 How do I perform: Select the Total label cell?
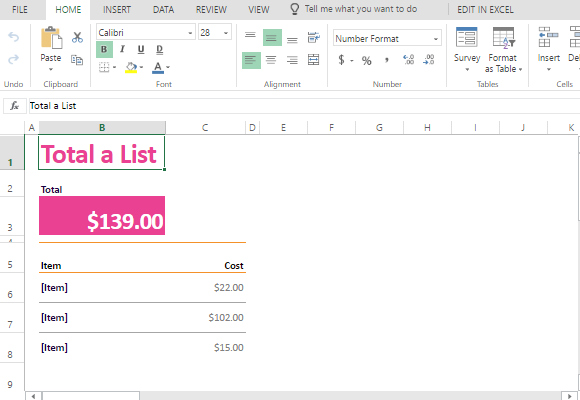(102, 184)
